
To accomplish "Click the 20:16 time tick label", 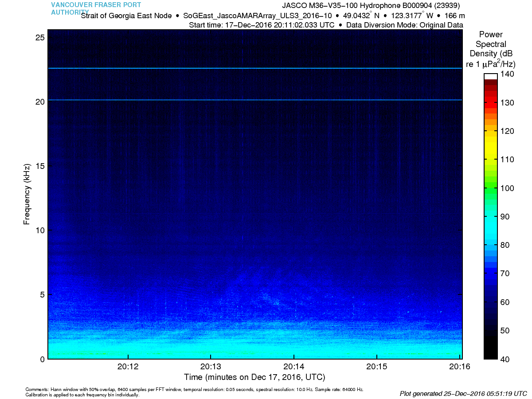I will (x=459, y=367).
